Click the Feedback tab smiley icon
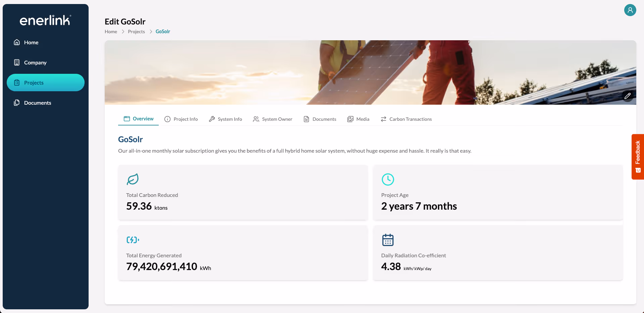644x313 pixels. (638, 170)
